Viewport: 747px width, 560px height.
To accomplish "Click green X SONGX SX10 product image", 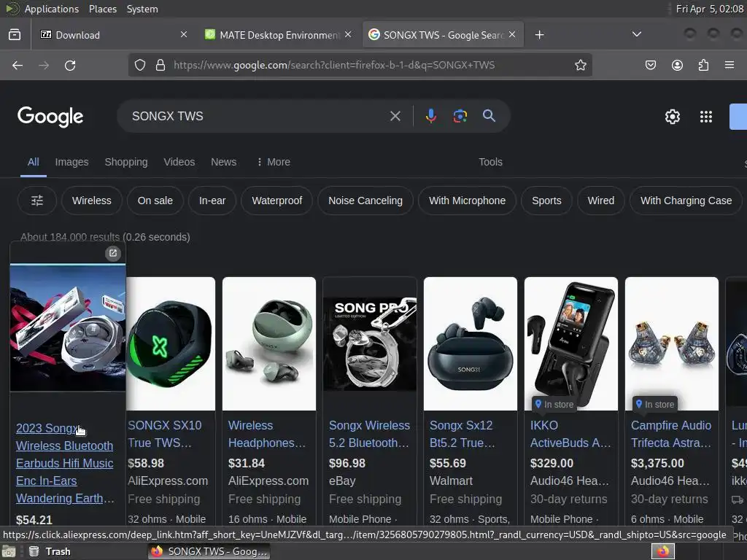I will click(171, 343).
